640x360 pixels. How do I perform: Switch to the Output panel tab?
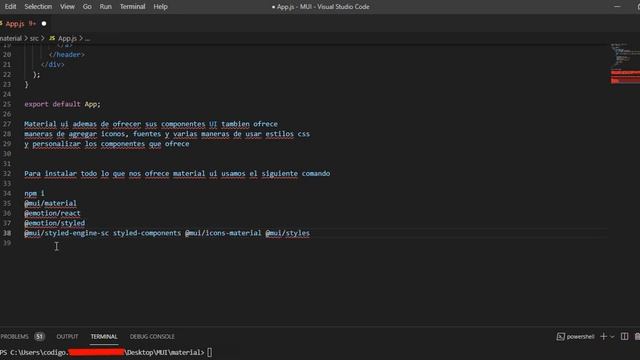pos(67,336)
